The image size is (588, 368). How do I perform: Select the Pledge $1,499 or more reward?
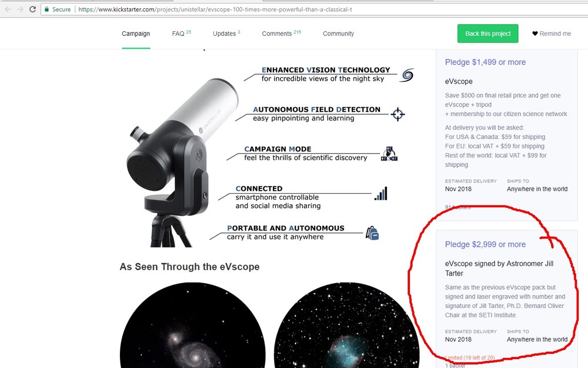coord(485,62)
